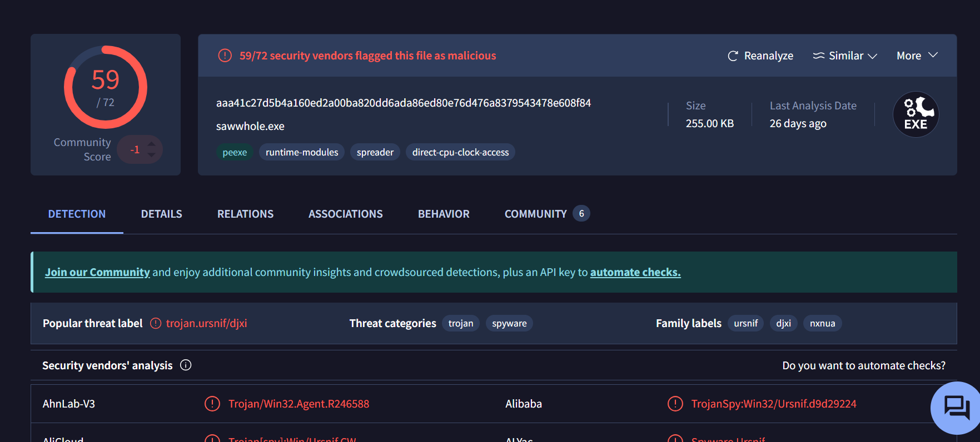The height and width of the screenshot is (442, 980).
Task: Click the 26 days ago analysis date
Action: (x=798, y=123)
